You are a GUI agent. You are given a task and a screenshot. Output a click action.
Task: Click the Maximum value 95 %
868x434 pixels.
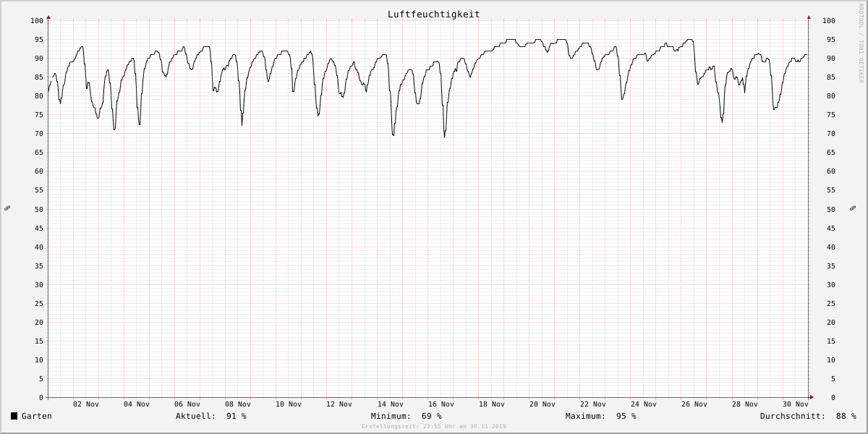pos(626,416)
